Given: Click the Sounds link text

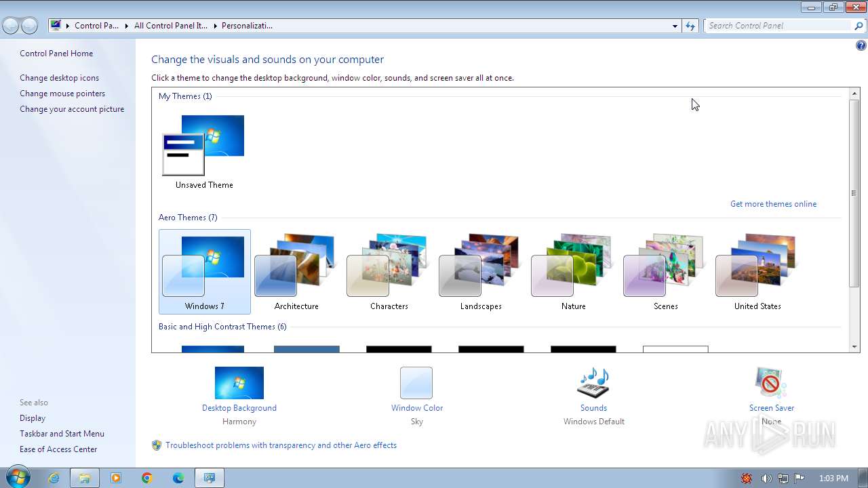Looking at the screenshot, I should coord(593,408).
